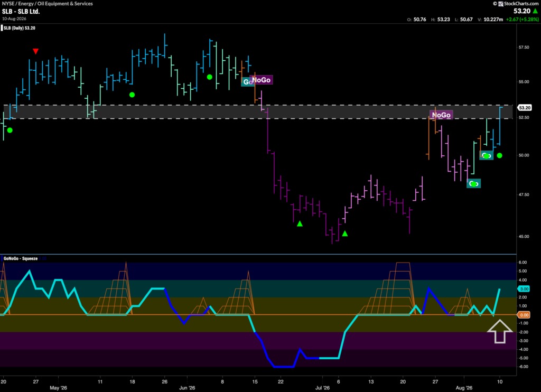Image resolution: width=541 pixels, height=392 pixels.
Task: Click the 50.00 price axis label
Action: (524, 155)
